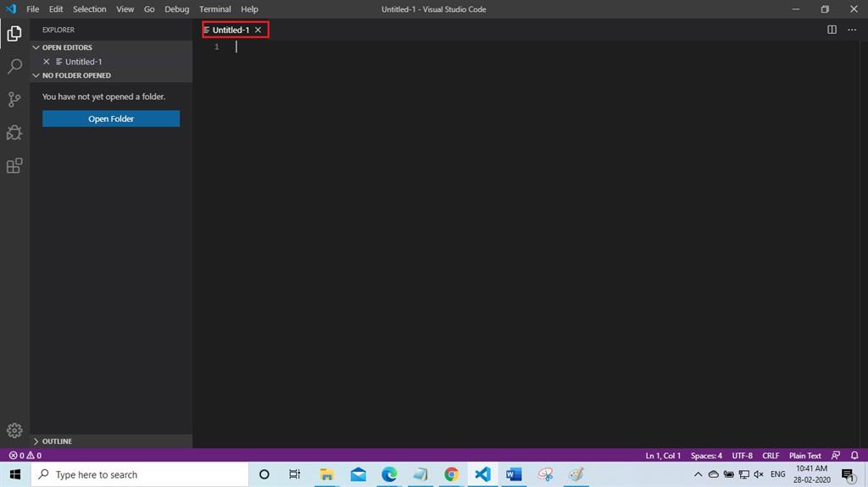
Task: Click the Open Folder button
Action: coord(111,119)
